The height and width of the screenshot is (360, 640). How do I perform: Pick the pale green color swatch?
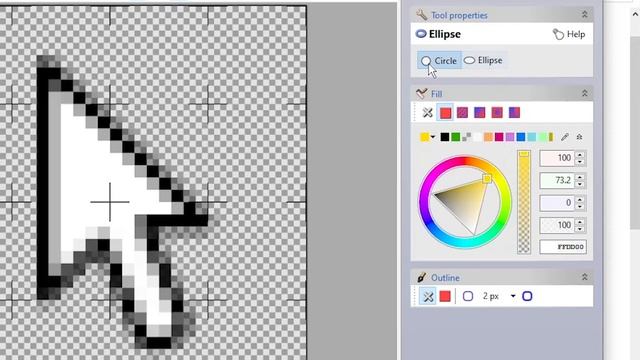(x=542, y=137)
